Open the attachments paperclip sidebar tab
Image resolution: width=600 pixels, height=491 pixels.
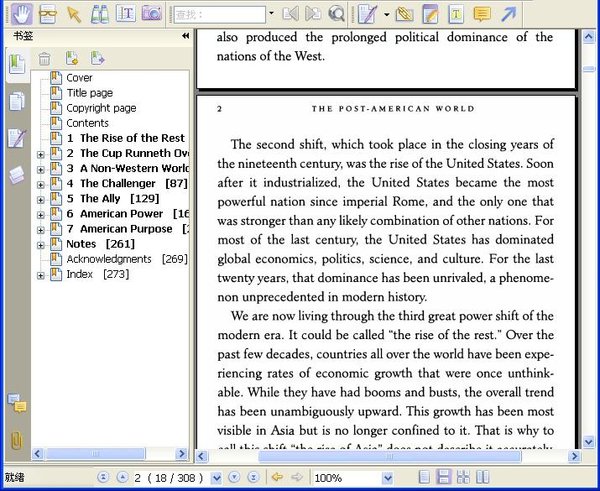pyautogui.click(x=16, y=440)
